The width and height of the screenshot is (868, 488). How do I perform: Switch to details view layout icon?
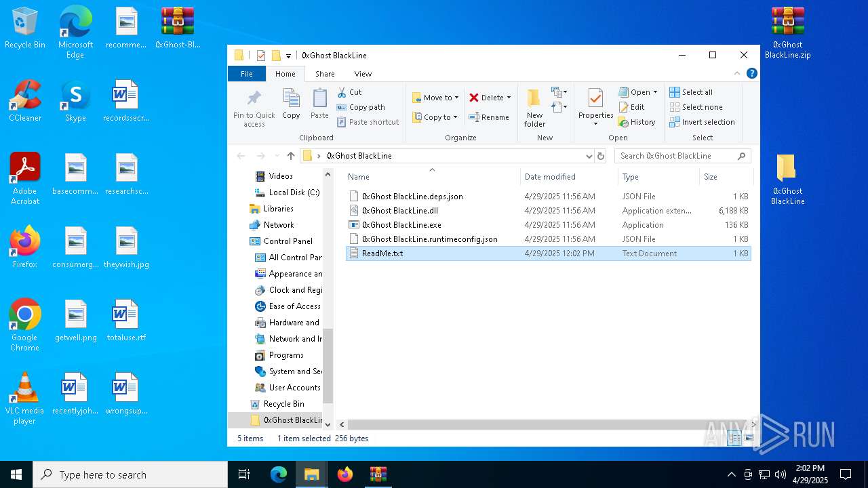[x=734, y=439]
